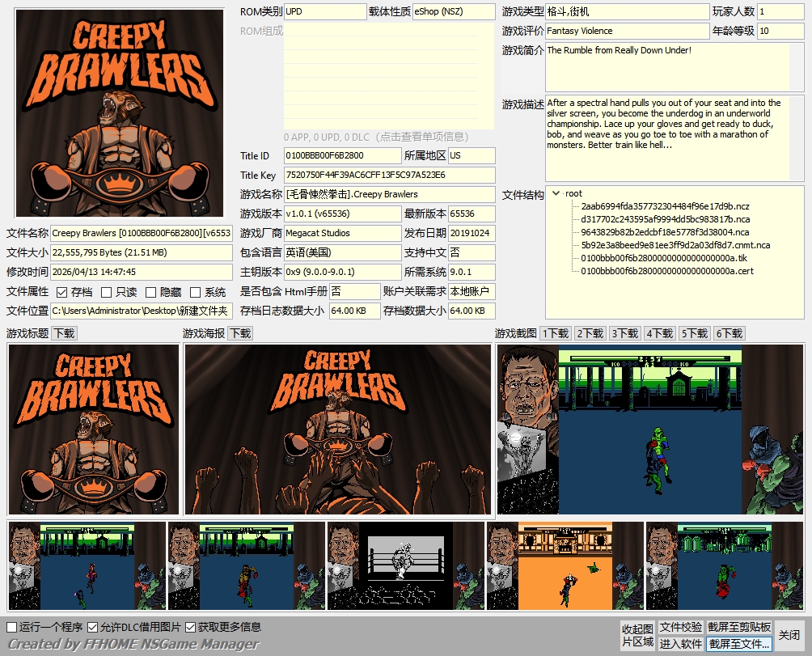Uncheck 允许DLC借用图片 option
812x656 pixels.
pyautogui.click(x=93, y=627)
